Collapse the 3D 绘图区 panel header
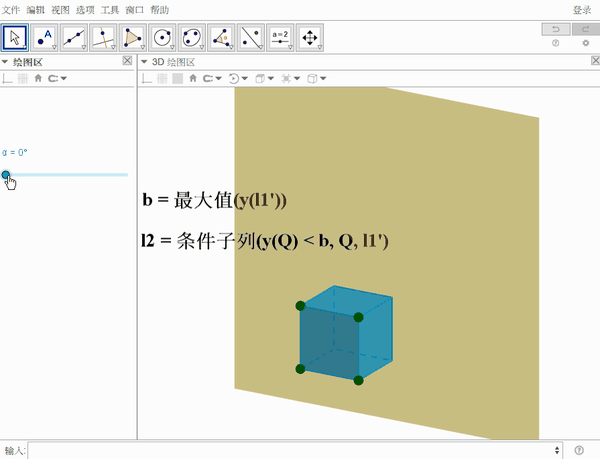The image size is (600, 459). [144, 62]
